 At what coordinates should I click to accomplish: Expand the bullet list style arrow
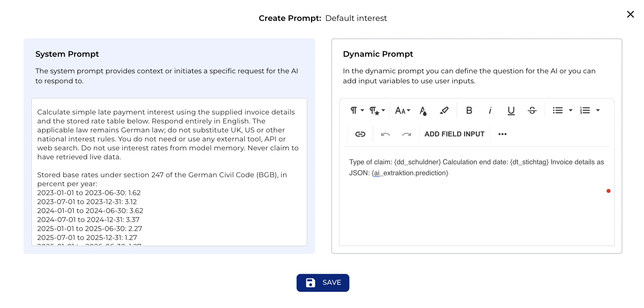(571, 111)
